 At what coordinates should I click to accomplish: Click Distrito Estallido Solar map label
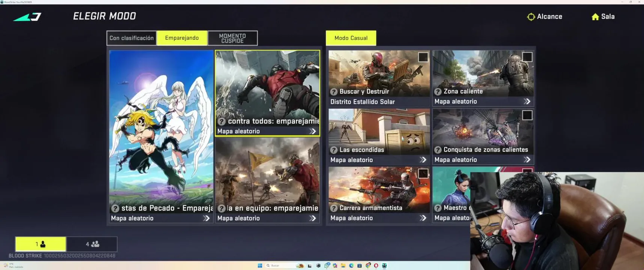click(363, 102)
